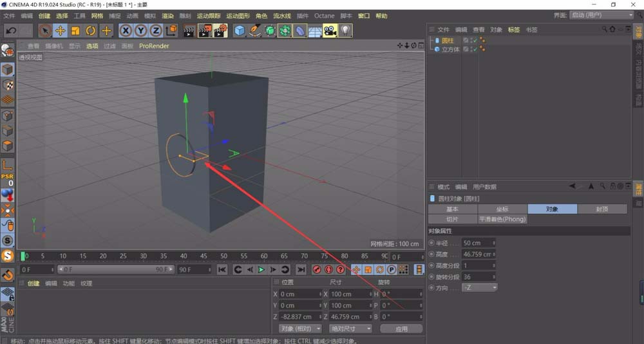Switch to the 坐标 attribute tab
This screenshot has height=344, width=644.
(503, 209)
